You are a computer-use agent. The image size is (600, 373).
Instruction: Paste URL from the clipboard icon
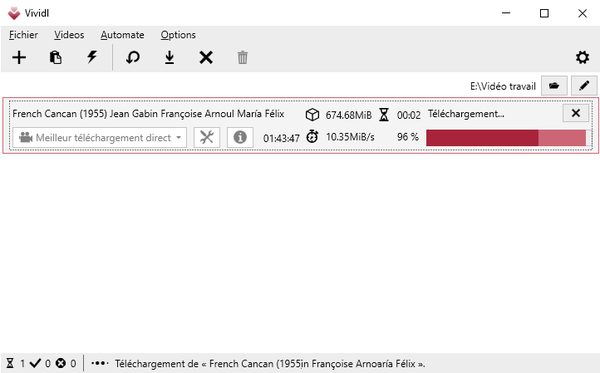tap(55, 58)
